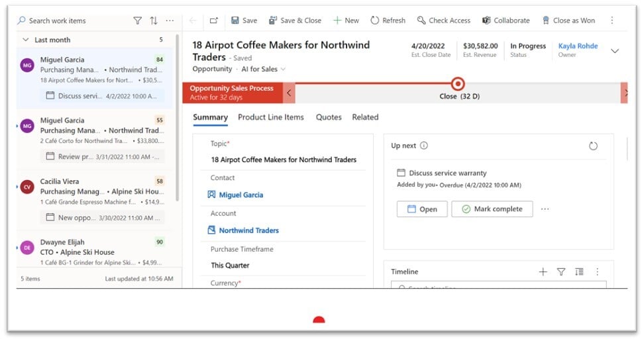
Task: Open the Northwind Traders account link
Action: point(248,230)
